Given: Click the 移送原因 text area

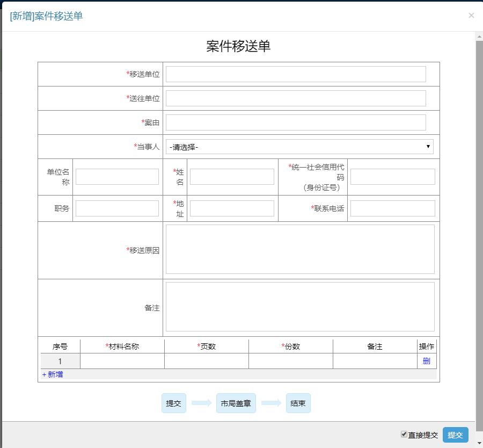Looking at the screenshot, I should [x=300, y=249].
